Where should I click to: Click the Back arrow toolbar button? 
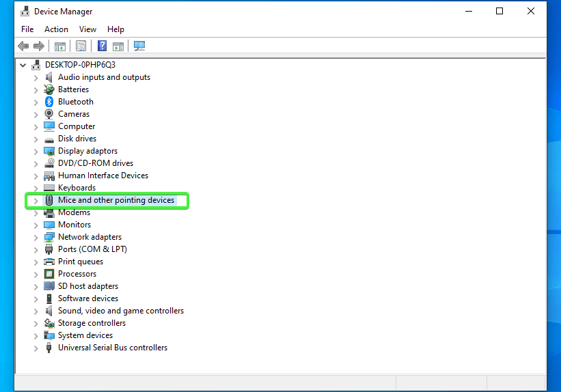pyautogui.click(x=23, y=46)
